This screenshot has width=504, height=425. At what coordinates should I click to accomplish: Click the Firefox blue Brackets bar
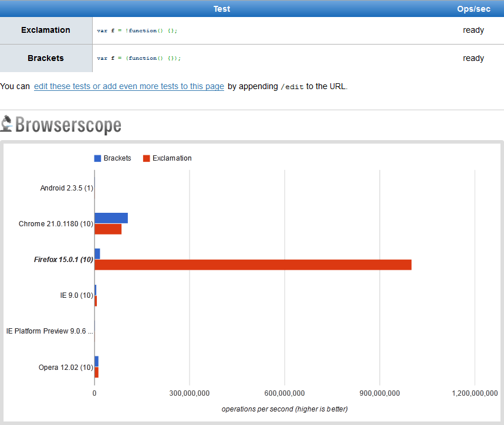click(97, 254)
